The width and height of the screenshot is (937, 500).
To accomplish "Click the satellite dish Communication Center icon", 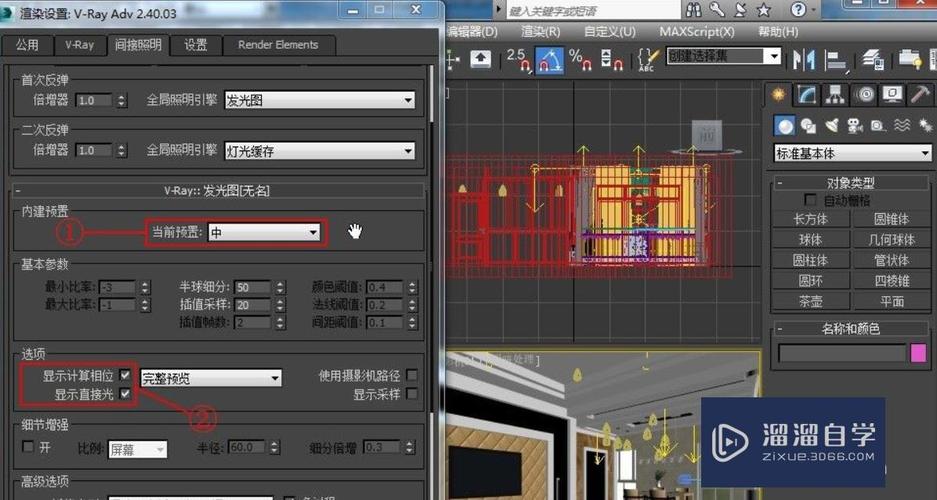I will click(x=740, y=10).
